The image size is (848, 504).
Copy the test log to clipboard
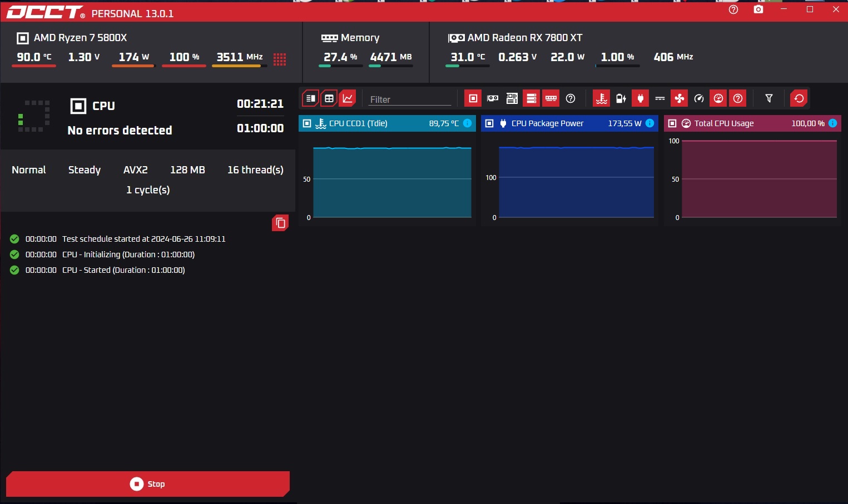coord(280,223)
